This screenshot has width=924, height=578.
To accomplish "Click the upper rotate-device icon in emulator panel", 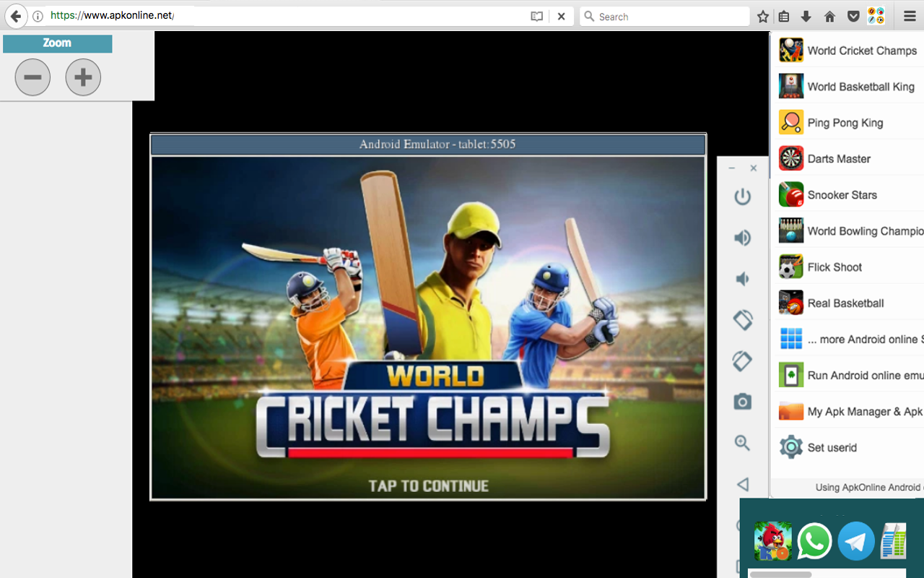I will 743,319.
